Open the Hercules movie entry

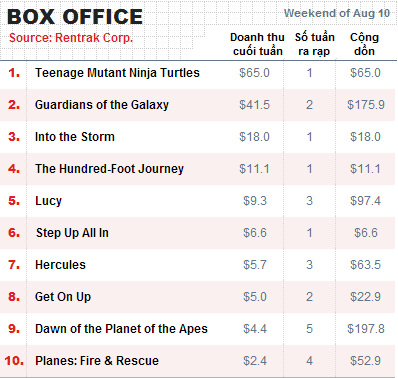(x=60, y=265)
